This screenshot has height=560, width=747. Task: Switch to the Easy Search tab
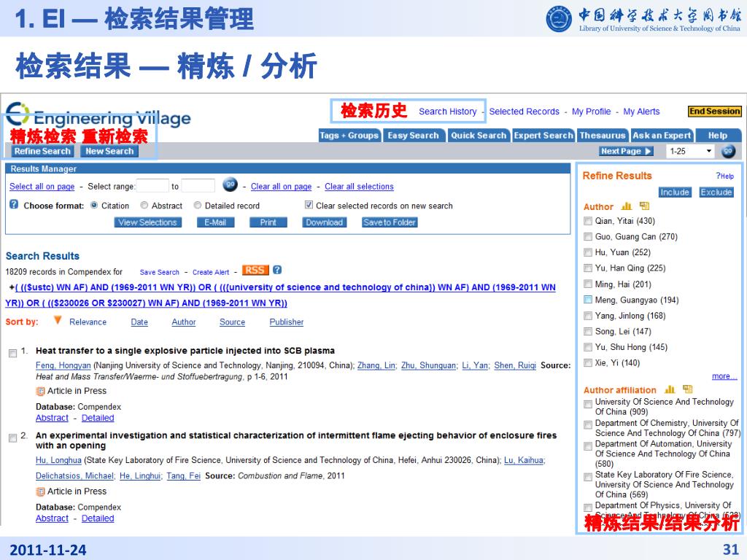pos(413,136)
